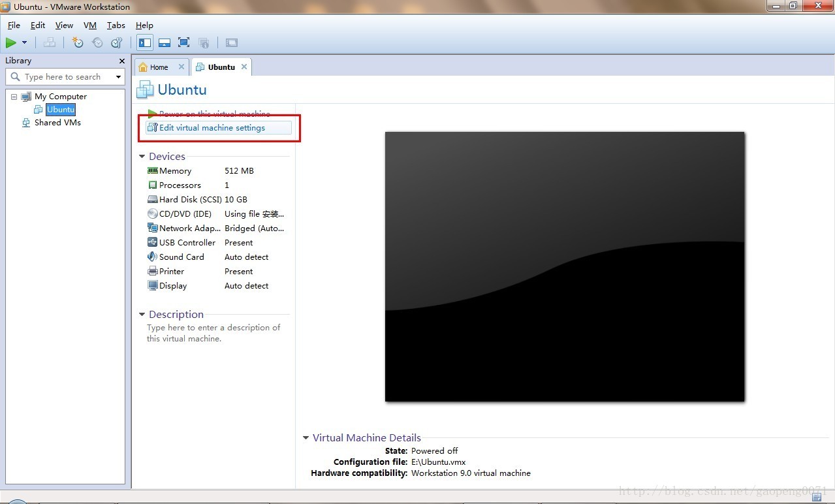Click the Memory device label

[x=176, y=171]
